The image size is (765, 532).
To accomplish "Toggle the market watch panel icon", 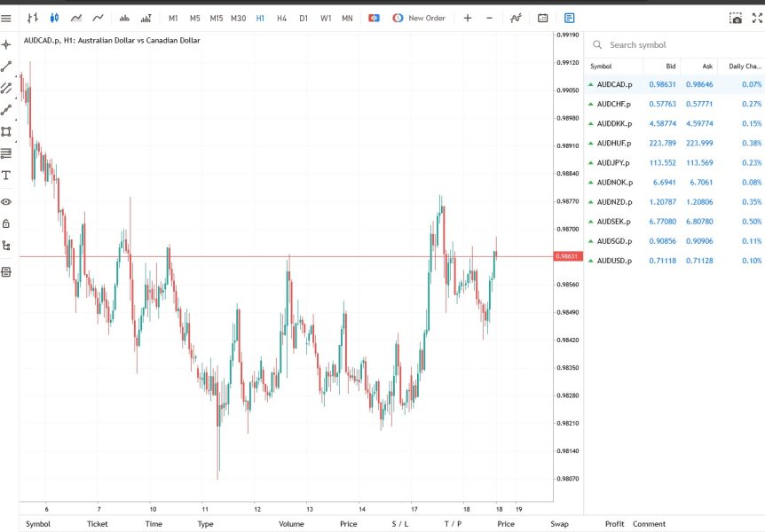I will coord(570,18).
